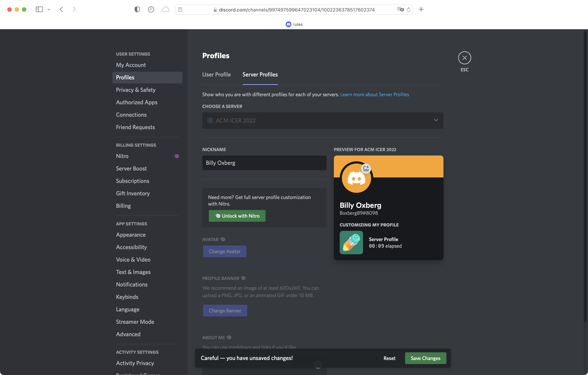
Task: Click the privacy shield icon in toolbar
Action: click(x=137, y=9)
